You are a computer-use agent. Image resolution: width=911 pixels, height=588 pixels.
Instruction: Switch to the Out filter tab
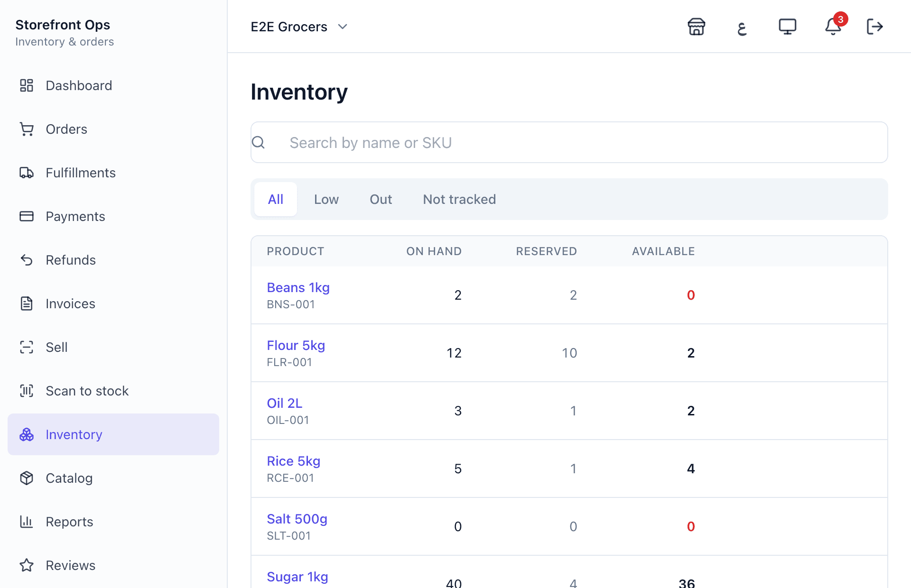coord(381,199)
